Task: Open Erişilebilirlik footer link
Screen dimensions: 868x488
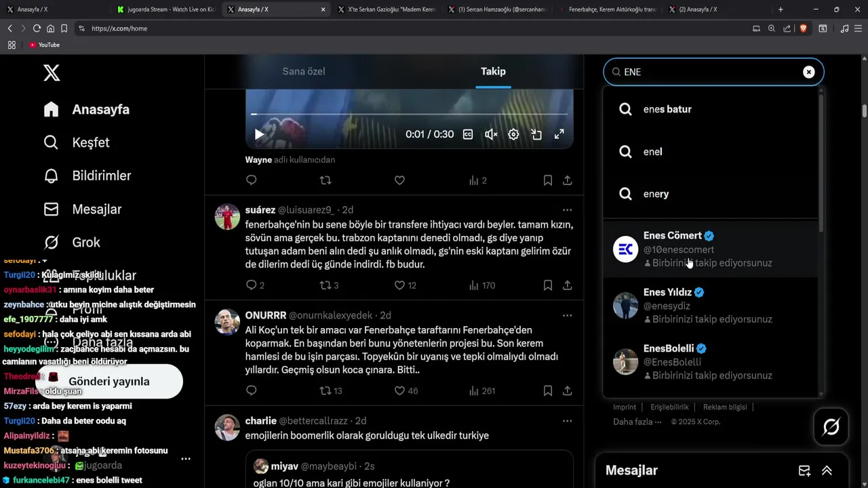Action: 669,407
